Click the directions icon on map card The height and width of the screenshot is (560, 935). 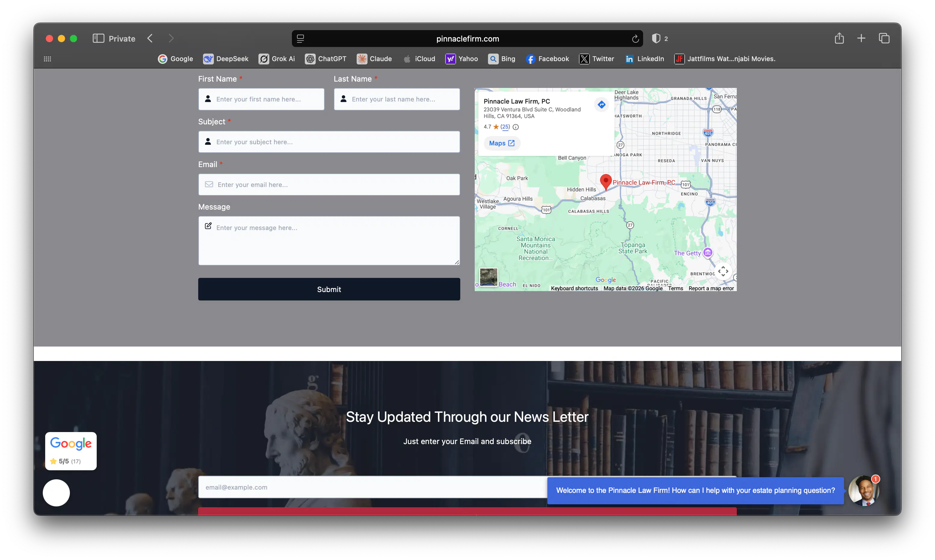click(601, 104)
